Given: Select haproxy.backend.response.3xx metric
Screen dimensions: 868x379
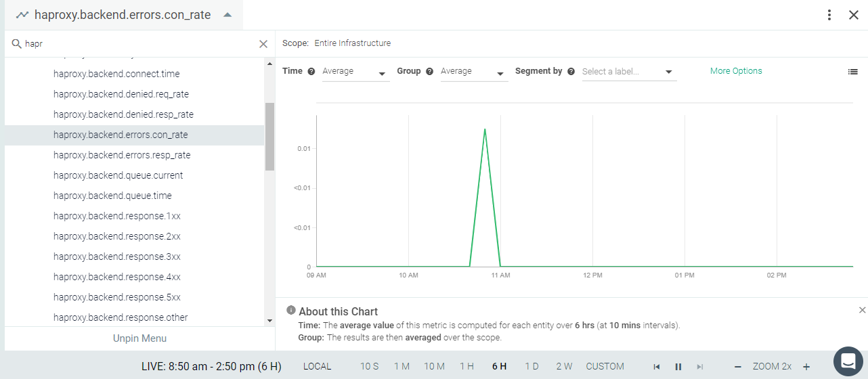Looking at the screenshot, I should (x=134, y=257).
